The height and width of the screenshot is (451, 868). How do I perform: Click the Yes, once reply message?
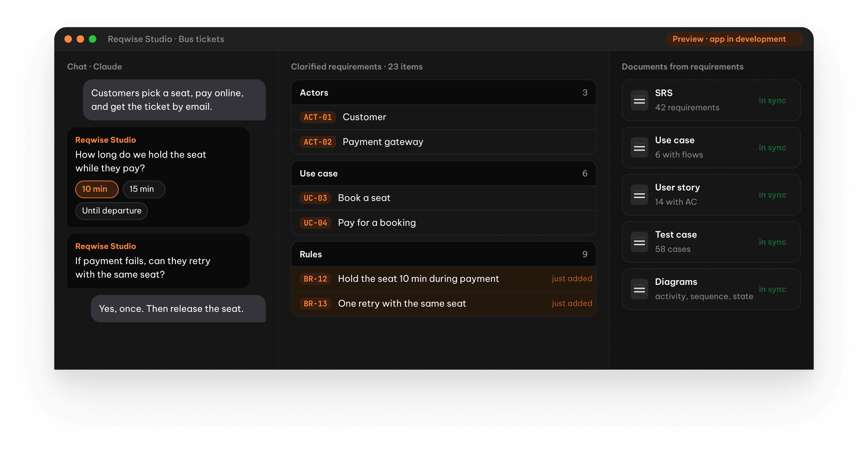coord(178,309)
